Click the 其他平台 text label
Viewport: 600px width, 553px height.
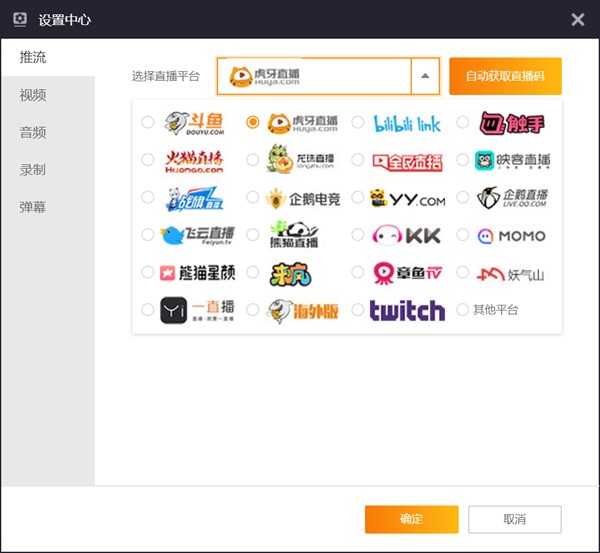(496, 310)
